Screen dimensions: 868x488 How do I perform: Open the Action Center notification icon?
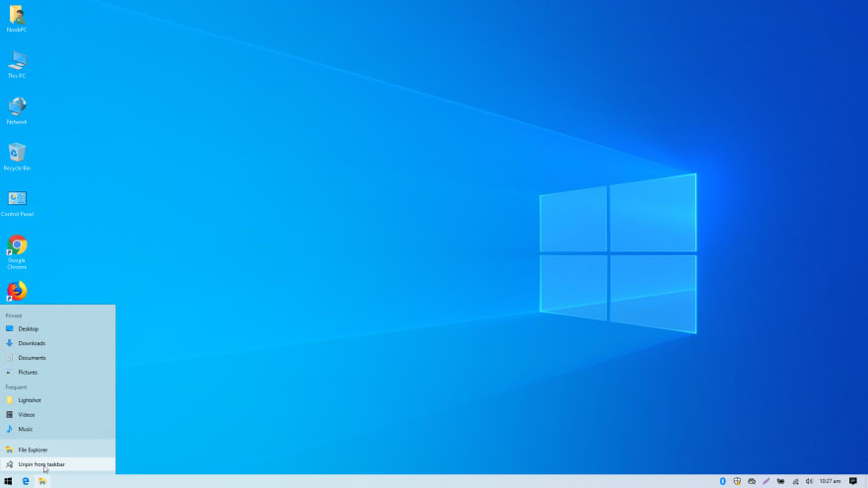(853, 481)
